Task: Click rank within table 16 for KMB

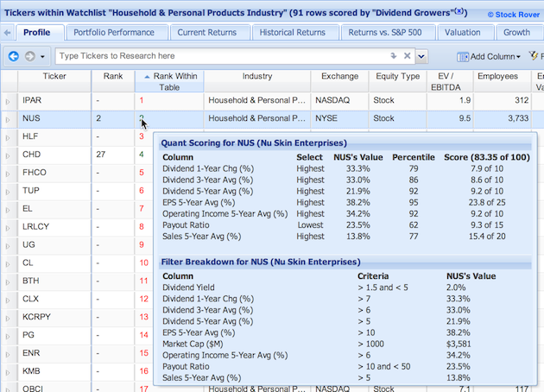Action: [144, 371]
